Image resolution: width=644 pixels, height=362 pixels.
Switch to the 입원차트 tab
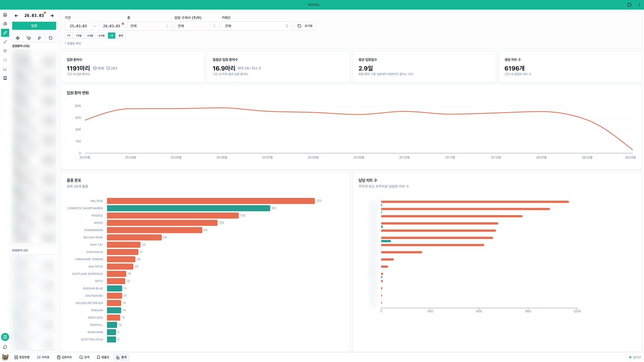point(64,357)
